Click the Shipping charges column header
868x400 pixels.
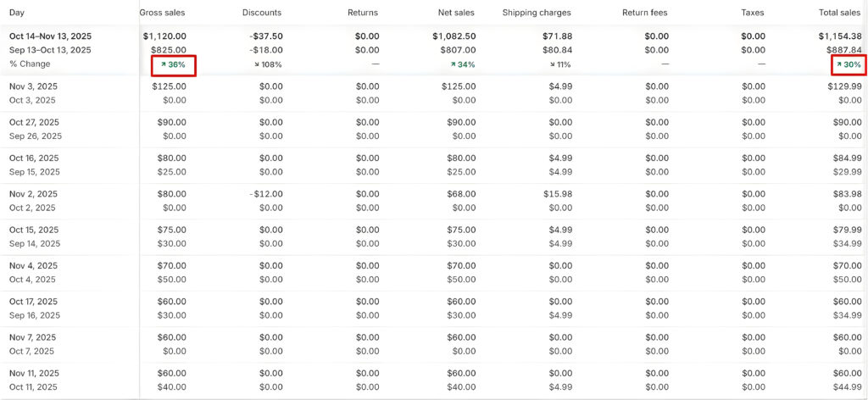536,13
